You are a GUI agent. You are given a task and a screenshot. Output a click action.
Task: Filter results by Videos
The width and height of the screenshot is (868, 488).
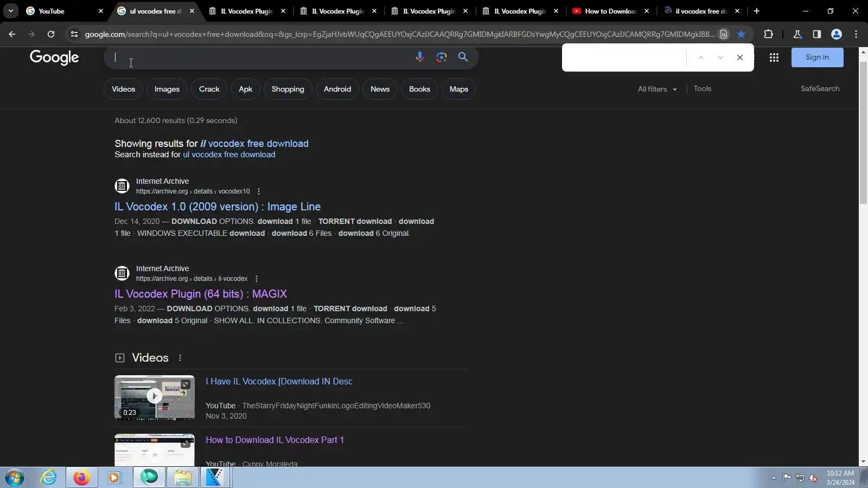(x=123, y=89)
